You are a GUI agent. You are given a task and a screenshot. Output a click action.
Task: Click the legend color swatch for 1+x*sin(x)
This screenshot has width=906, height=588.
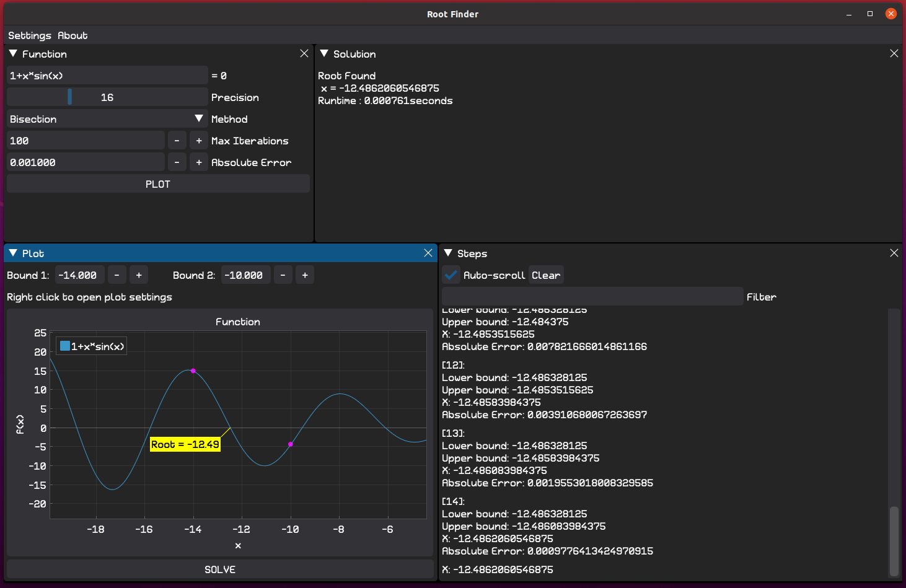[65, 346]
